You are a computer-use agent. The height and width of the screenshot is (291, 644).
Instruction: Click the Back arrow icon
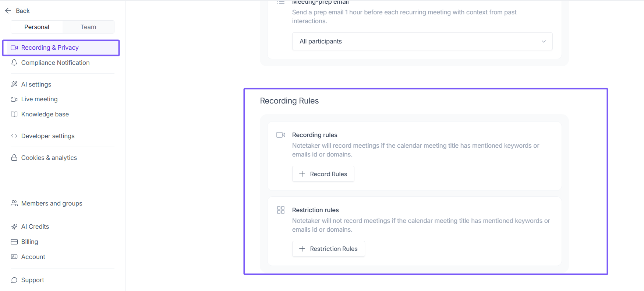point(8,11)
